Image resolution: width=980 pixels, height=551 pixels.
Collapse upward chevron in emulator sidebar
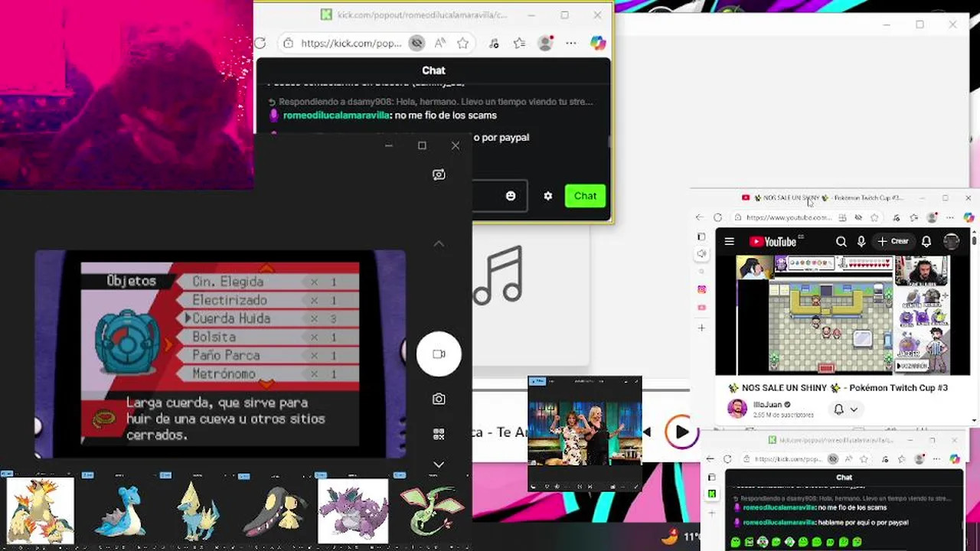click(x=439, y=243)
